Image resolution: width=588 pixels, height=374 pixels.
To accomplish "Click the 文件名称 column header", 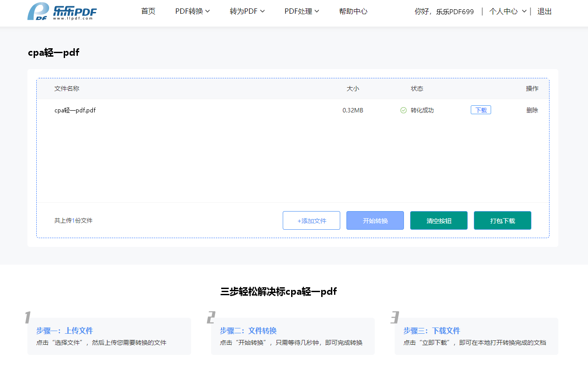I will pyautogui.click(x=67, y=89).
